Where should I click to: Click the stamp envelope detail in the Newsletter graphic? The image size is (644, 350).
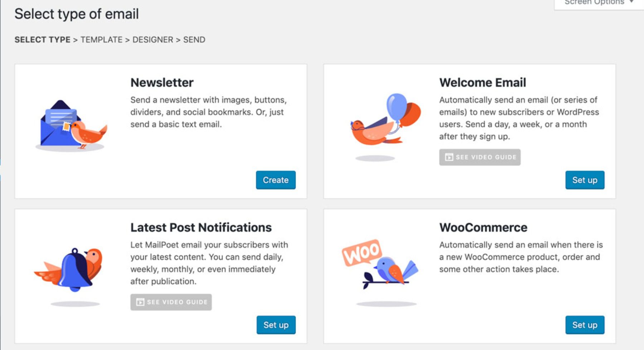point(65,125)
